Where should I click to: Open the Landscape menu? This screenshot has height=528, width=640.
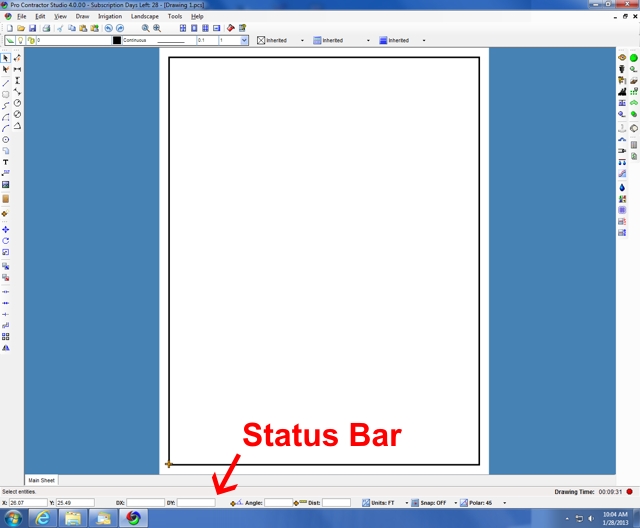144,17
